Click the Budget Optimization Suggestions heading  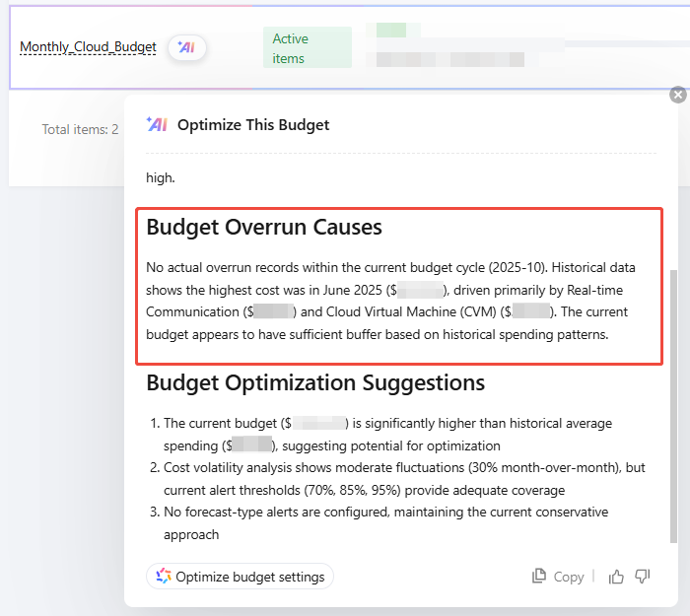coord(315,381)
